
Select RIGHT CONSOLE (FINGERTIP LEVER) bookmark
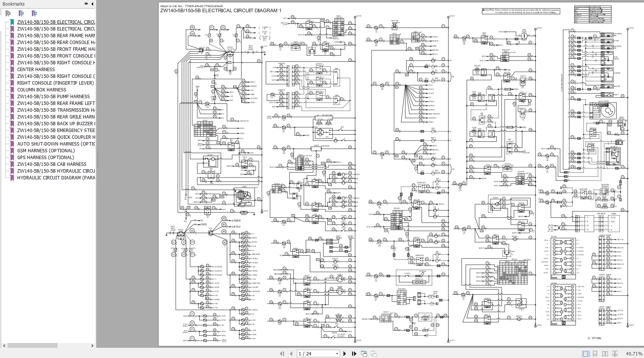[56, 83]
